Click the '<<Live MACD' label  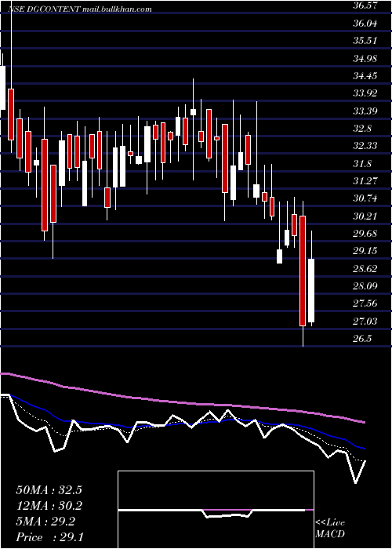tap(330, 529)
